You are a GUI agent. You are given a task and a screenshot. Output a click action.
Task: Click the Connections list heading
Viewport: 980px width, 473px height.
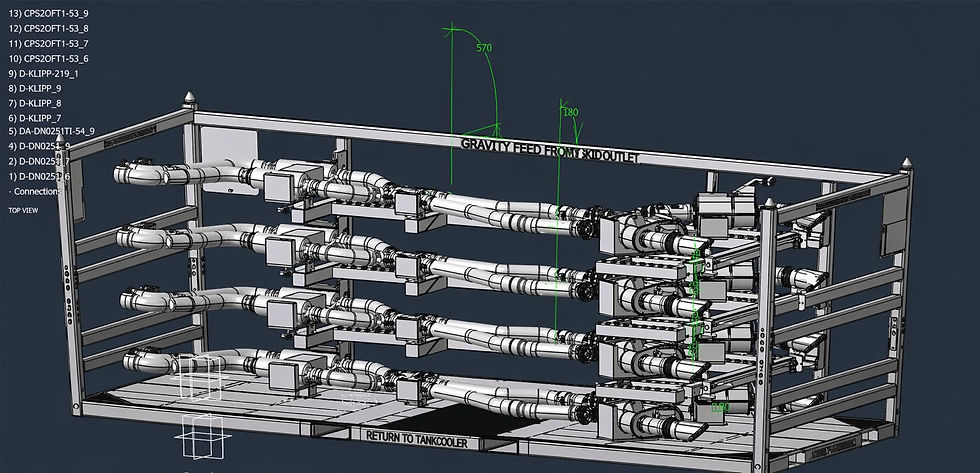(34, 191)
